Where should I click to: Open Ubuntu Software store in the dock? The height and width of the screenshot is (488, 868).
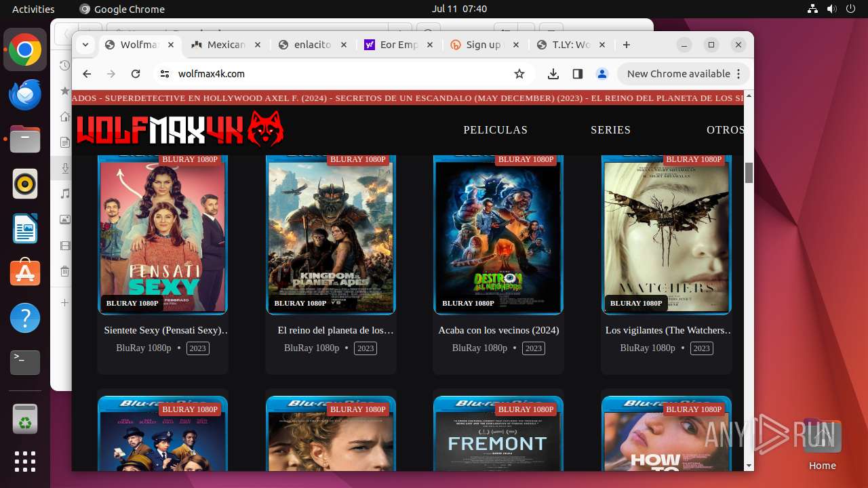(25, 273)
